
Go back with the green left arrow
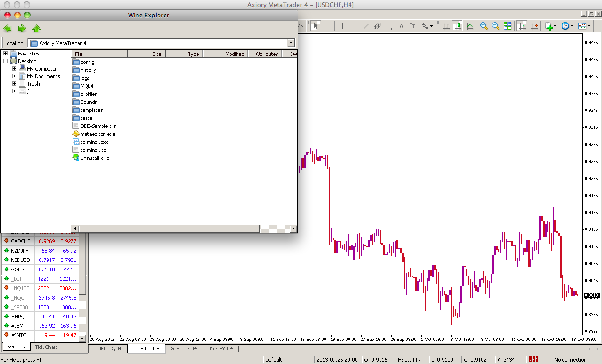pyautogui.click(x=8, y=29)
